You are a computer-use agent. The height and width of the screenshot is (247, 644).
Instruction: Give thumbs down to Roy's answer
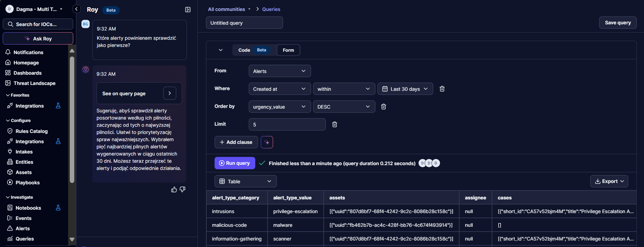182,189
